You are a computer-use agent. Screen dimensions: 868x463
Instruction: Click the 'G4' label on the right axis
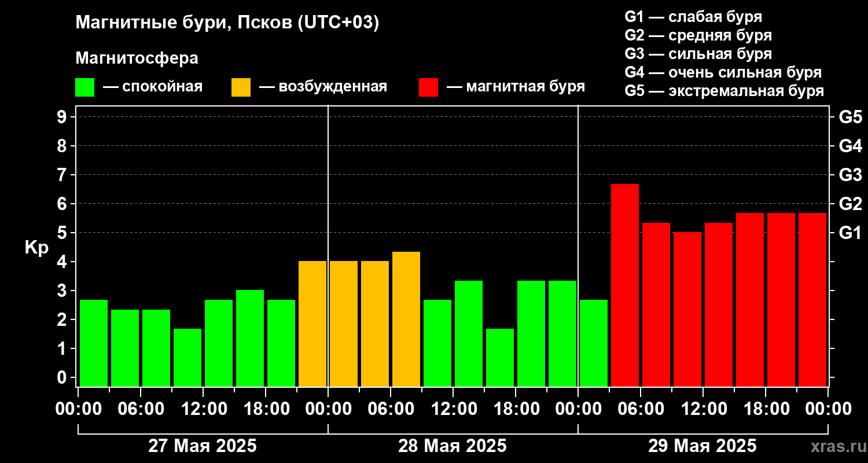(851, 146)
